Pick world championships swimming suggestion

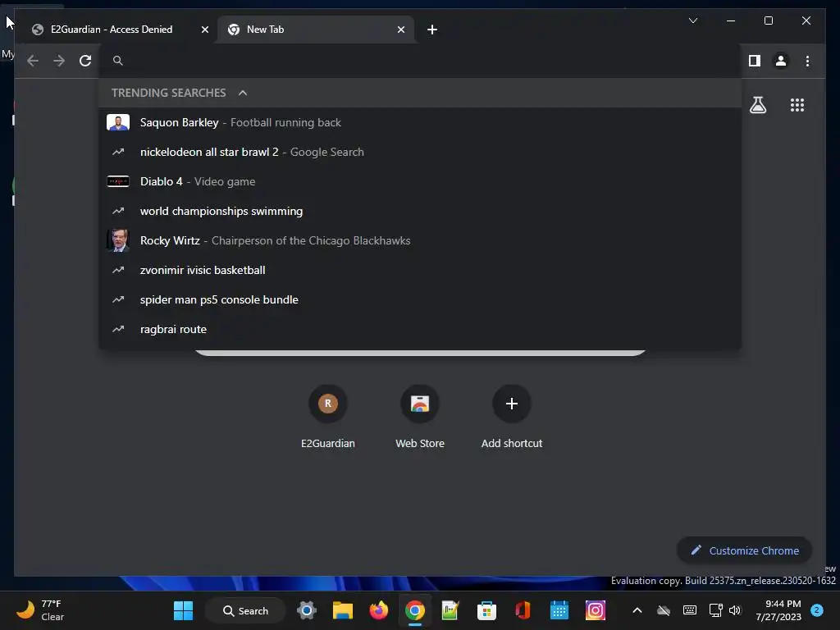pyautogui.click(x=420, y=211)
